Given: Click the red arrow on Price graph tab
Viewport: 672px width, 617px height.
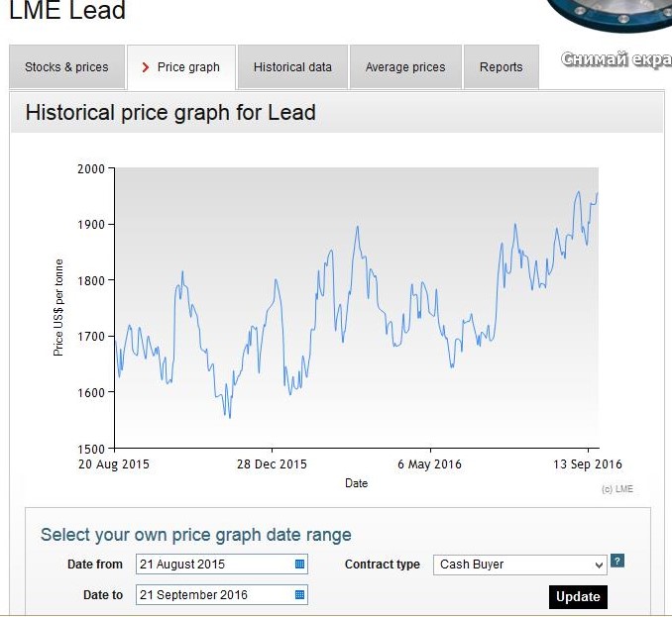Looking at the screenshot, I should (146, 67).
